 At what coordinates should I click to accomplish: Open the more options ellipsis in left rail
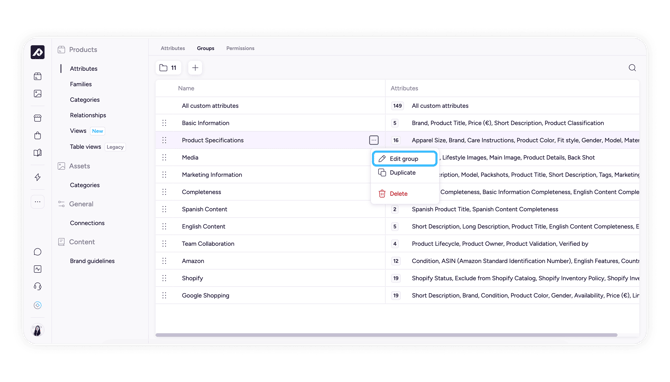coord(38,202)
